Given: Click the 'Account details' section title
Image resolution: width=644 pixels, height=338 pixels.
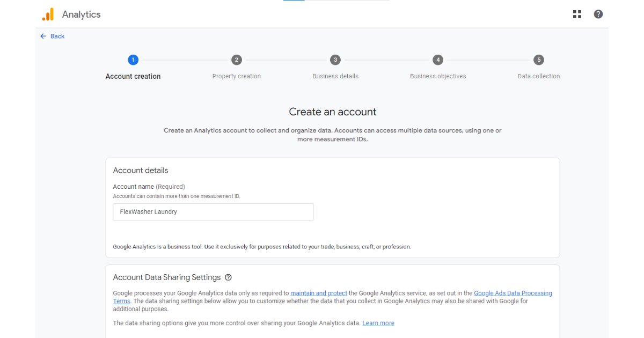Looking at the screenshot, I should tap(141, 170).
